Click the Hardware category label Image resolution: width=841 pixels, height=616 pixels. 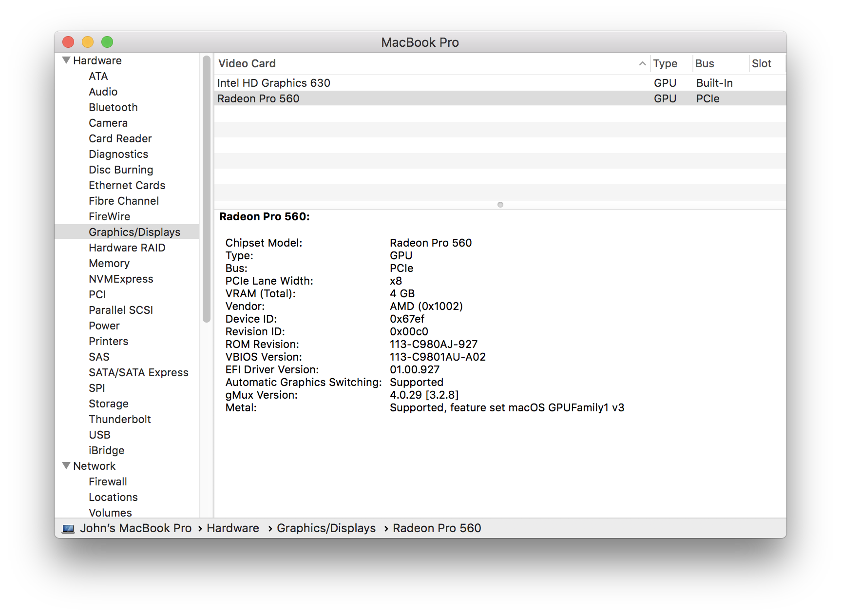click(x=97, y=60)
